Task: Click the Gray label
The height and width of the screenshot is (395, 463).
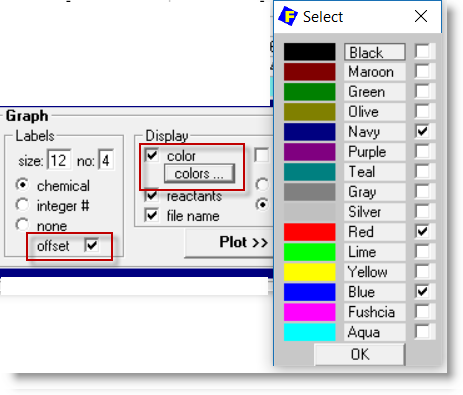Action: [x=375, y=192]
